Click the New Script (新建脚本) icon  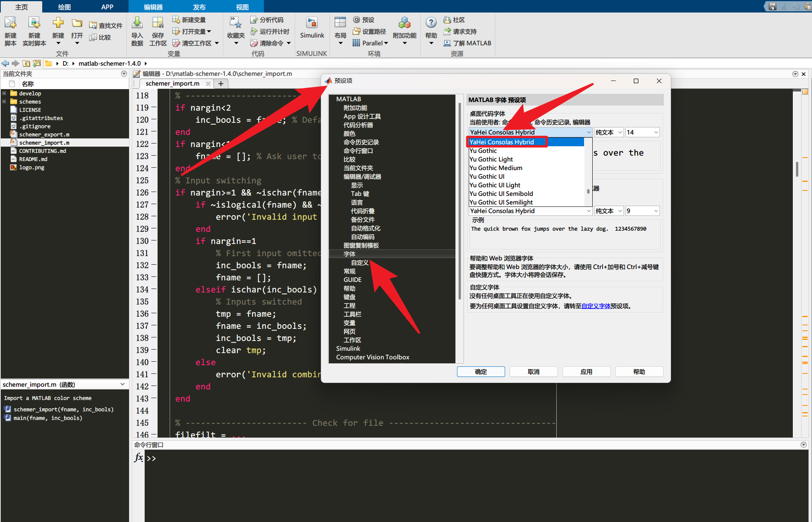[11, 23]
